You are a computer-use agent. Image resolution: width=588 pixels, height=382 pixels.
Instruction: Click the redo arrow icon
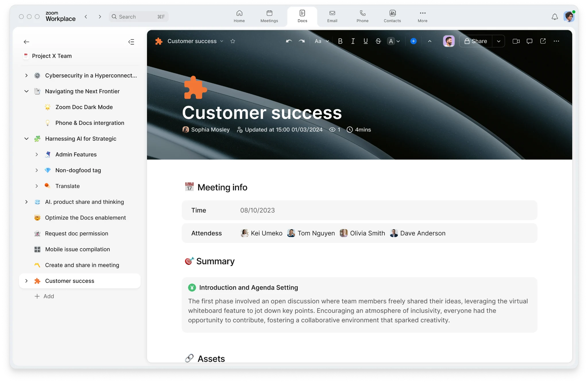pyautogui.click(x=301, y=41)
